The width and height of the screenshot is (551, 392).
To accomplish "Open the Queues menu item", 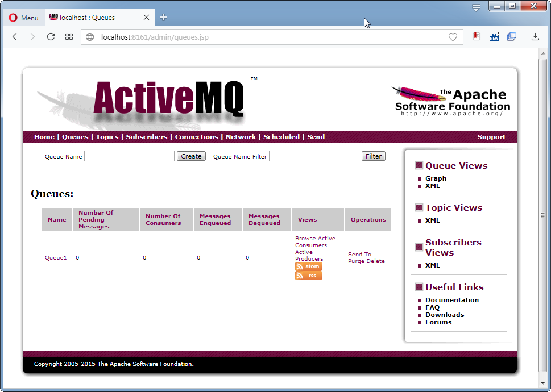I will (x=75, y=137).
